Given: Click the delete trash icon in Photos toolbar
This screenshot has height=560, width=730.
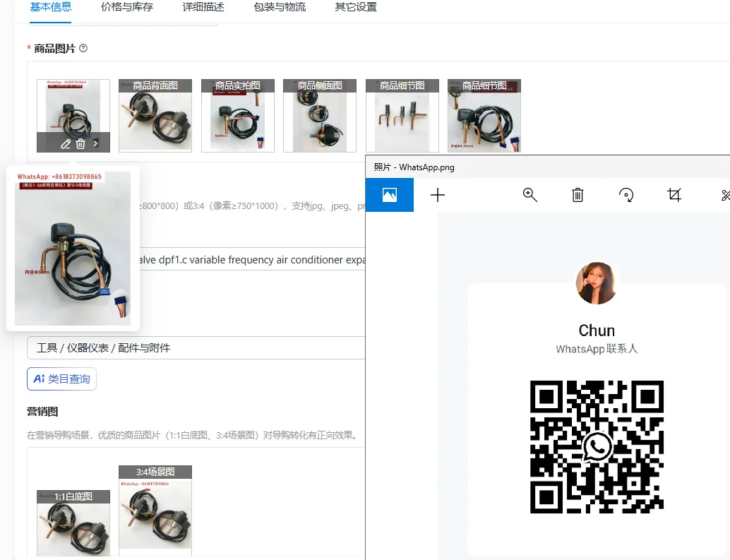Looking at the screenshot, I should [578, 195].
